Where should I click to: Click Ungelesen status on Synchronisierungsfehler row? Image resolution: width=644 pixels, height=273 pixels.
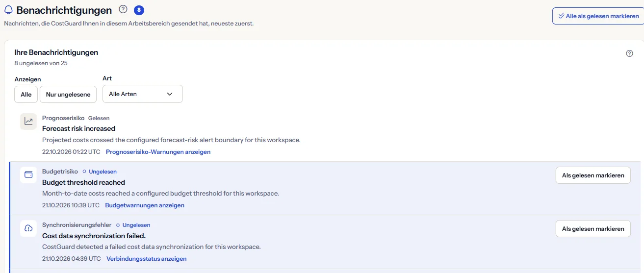[x=133, y=225]
